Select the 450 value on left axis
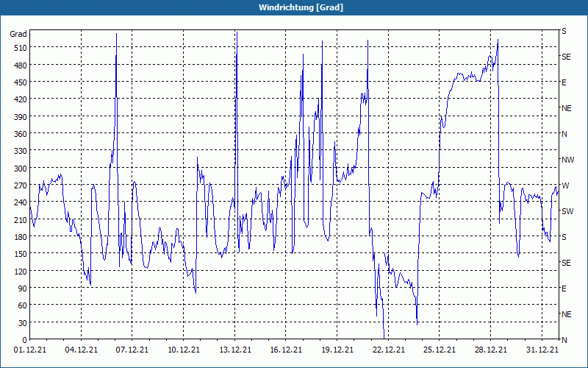 (x=21, y=82)
